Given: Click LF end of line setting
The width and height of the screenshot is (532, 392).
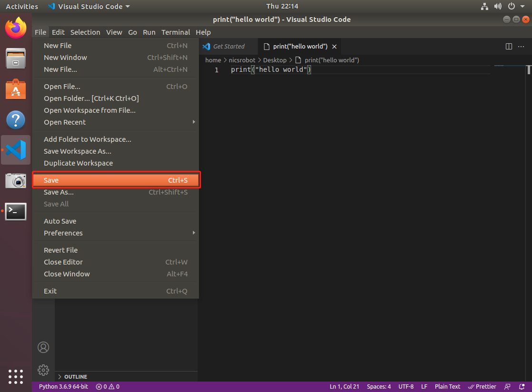Looking at the screenshot, I should 424,387.
